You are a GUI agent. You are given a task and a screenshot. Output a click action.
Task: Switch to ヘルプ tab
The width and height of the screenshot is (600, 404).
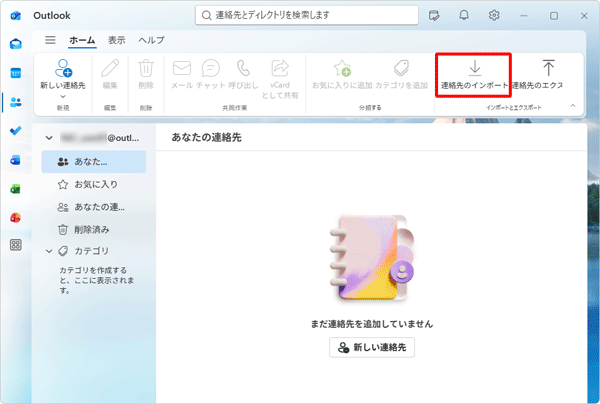tap(152, 40)
